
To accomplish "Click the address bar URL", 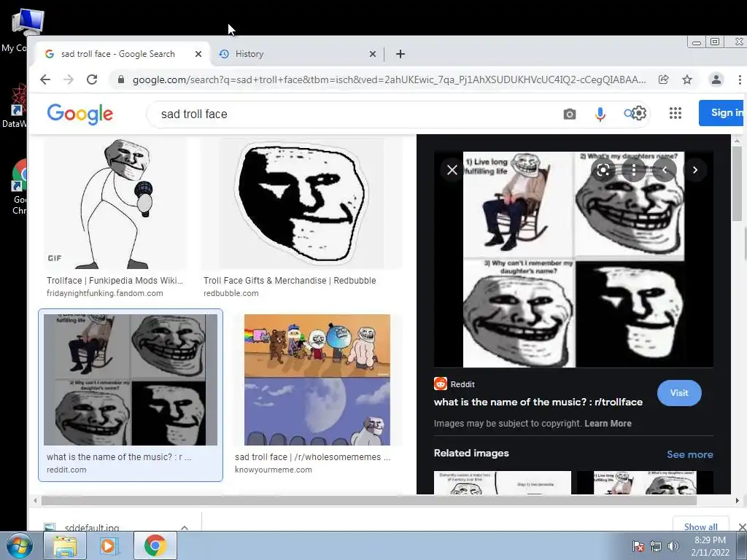I will coord(389,79).
